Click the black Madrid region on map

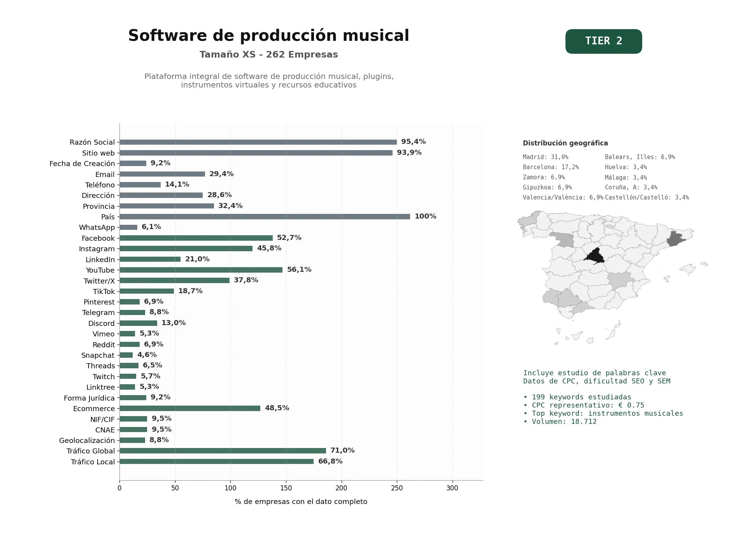[x=595, y=257]
